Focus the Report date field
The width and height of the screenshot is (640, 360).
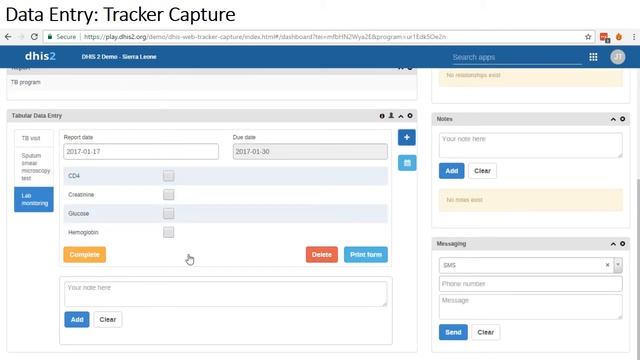[x=141, y=151]
